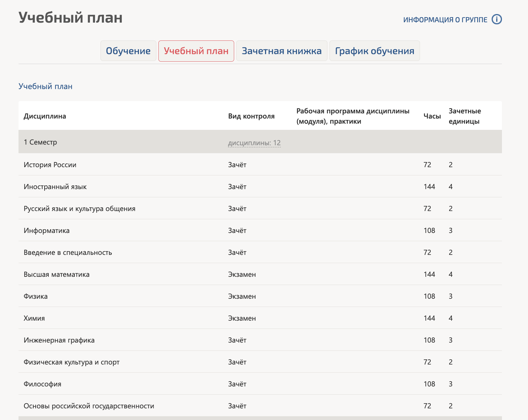The width and height of the screenshot is (528, 420).
Task: Go to the График обучения tab
Action: [375, 51]
